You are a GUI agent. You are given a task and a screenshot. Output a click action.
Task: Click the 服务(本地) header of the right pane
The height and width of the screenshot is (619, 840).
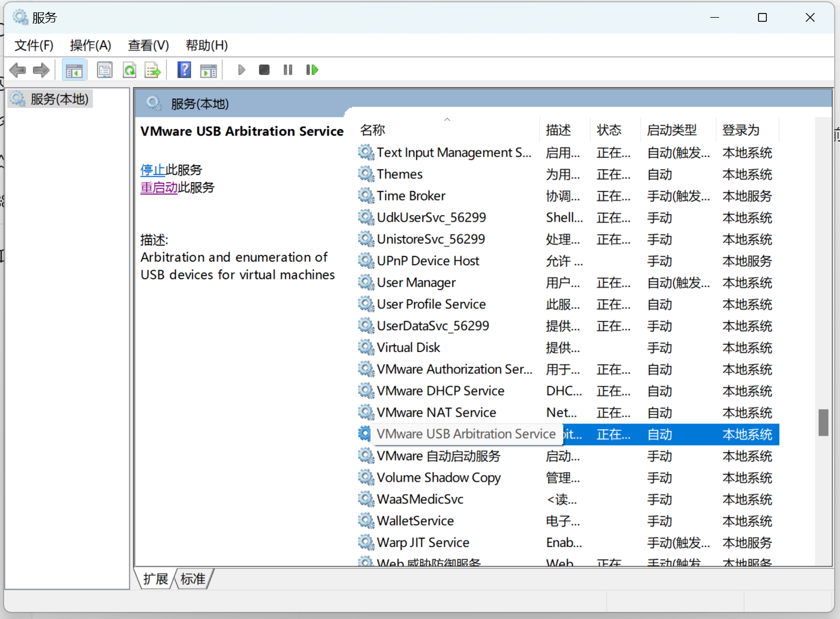200,104
